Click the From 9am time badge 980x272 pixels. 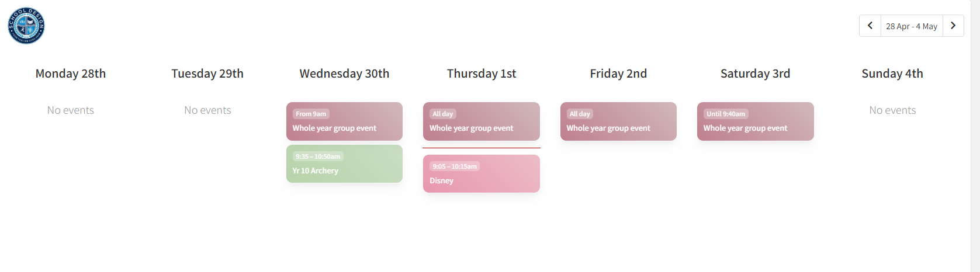pos(311,114)
